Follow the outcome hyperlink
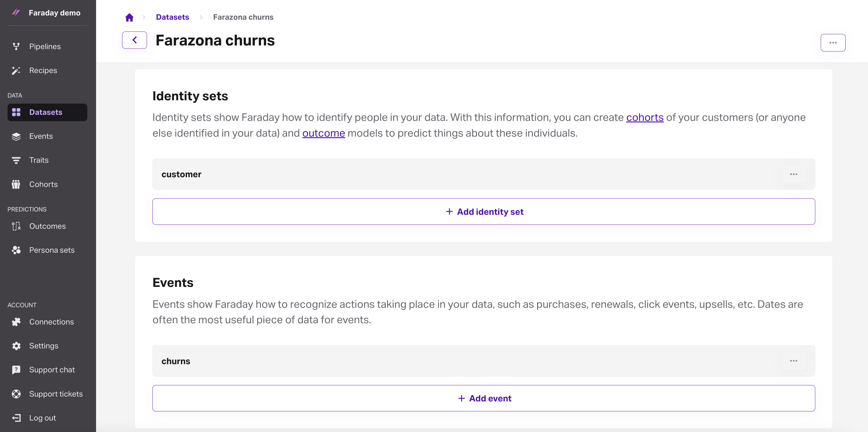The image size is (868, 432). [x=323, y=133]
